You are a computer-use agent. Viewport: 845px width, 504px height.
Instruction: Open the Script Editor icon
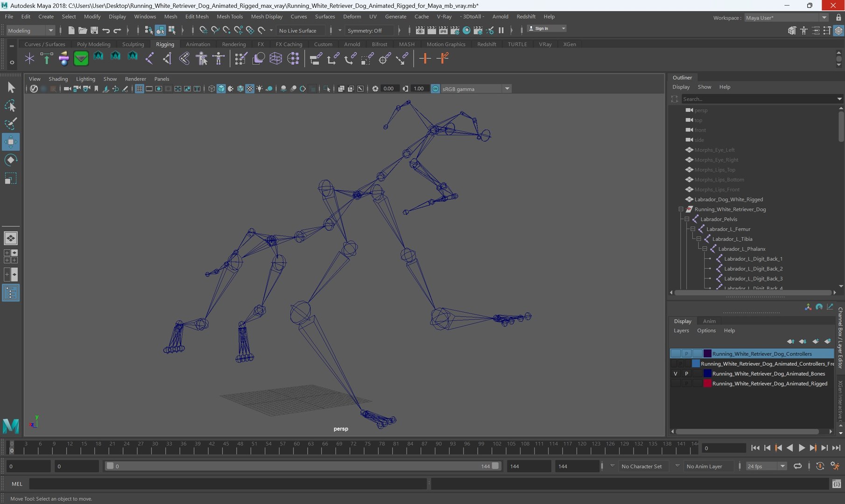(837, 484)
